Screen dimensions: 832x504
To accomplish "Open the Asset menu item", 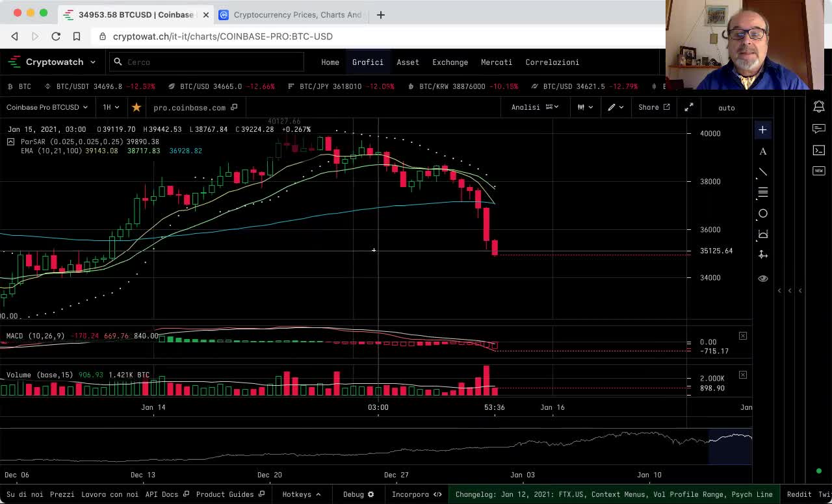I will (x=408, y=62).
